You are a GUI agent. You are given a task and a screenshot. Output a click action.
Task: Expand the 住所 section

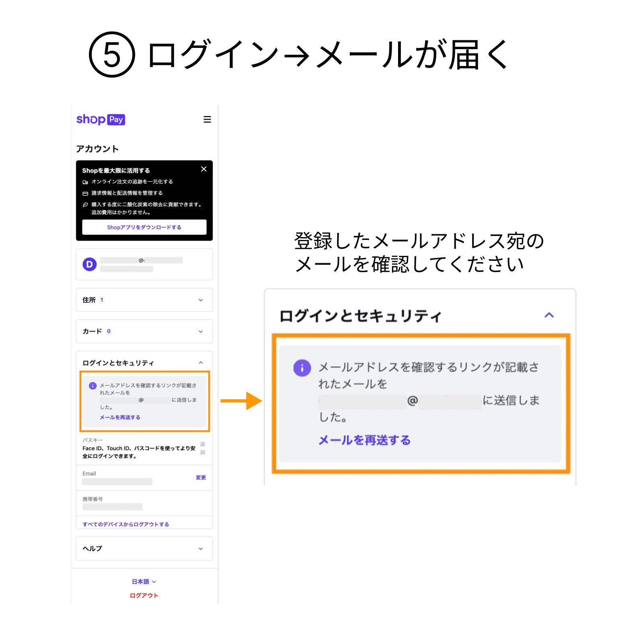[x=200, y=300]
